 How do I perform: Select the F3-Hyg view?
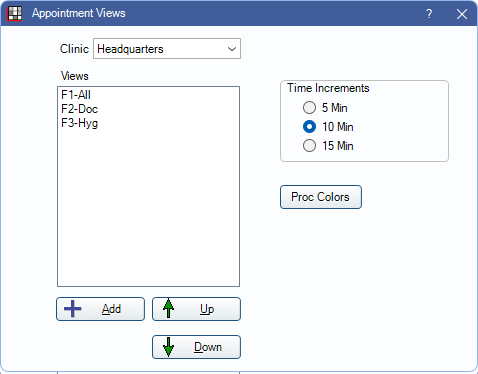[x=148, y=123]
